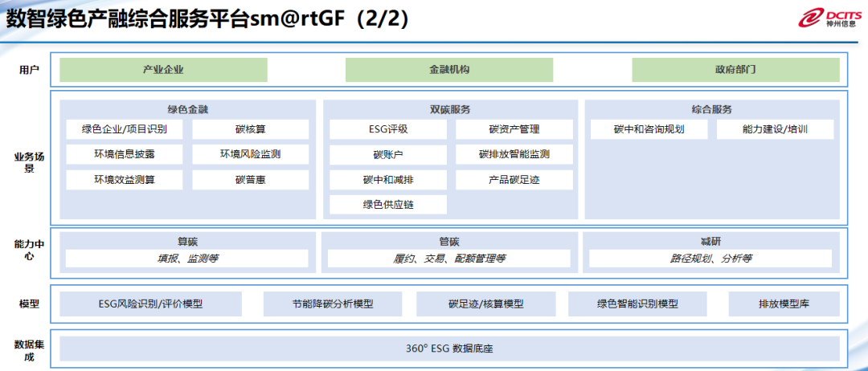Click the 碳核算 box

coord(251,129)
